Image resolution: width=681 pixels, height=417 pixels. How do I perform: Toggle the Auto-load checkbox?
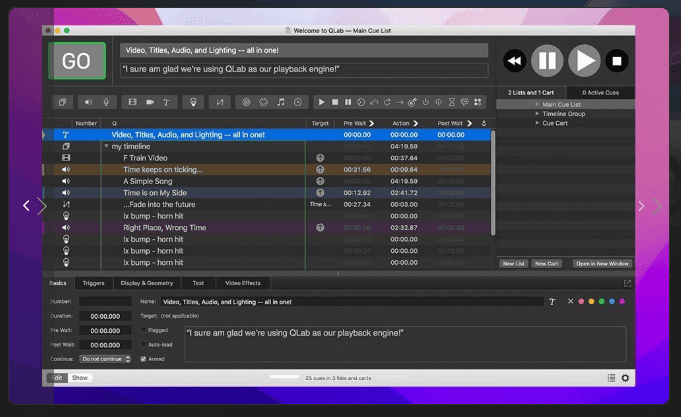click(x=143, y=344)
